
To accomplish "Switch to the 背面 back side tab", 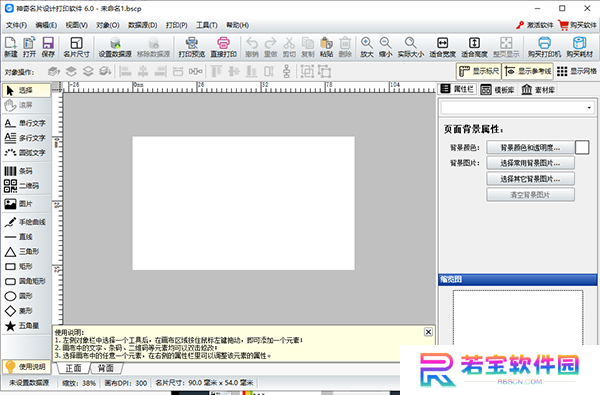I will point(106,368).
